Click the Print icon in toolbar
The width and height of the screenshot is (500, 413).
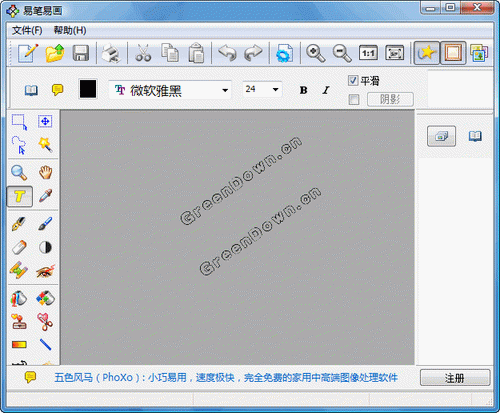pos(111,53)
